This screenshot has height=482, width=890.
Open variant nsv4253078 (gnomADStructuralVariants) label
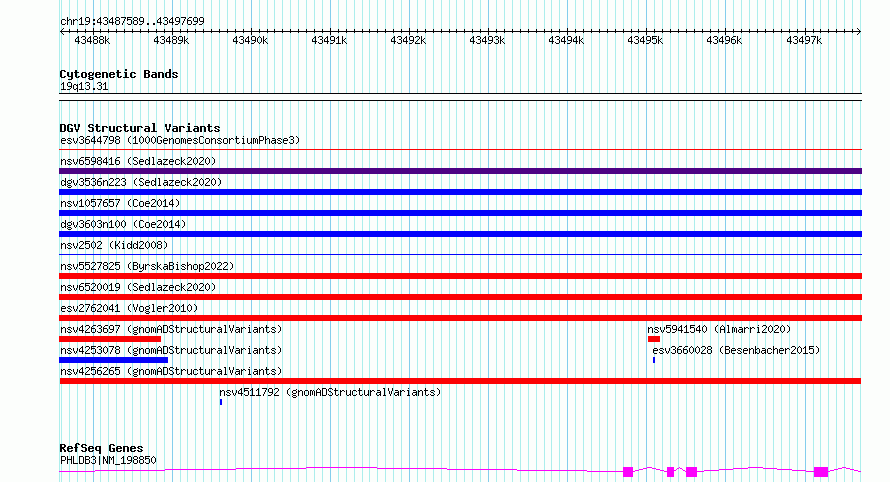(x=171, y=350)
